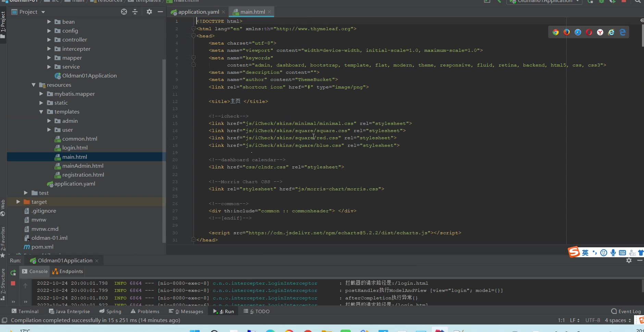Open Oldman01Application run configuration dropdown

tap(544, 1)
